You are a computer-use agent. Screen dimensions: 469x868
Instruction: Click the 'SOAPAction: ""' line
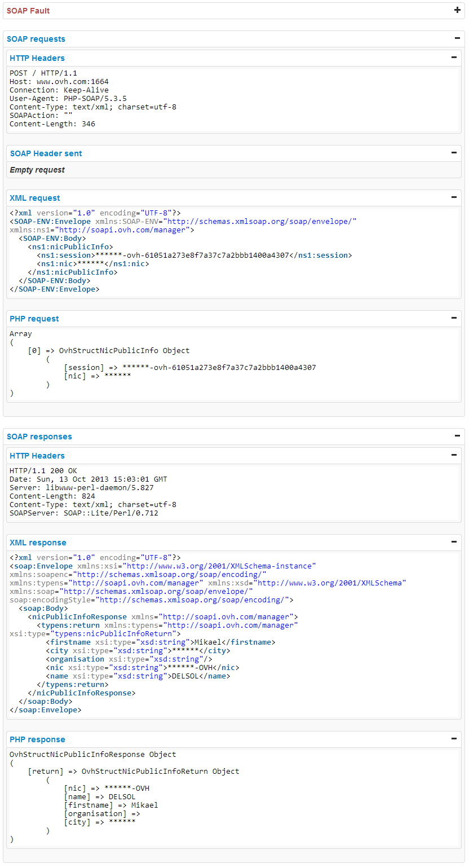pyautogui.click(x=41, y=116)
